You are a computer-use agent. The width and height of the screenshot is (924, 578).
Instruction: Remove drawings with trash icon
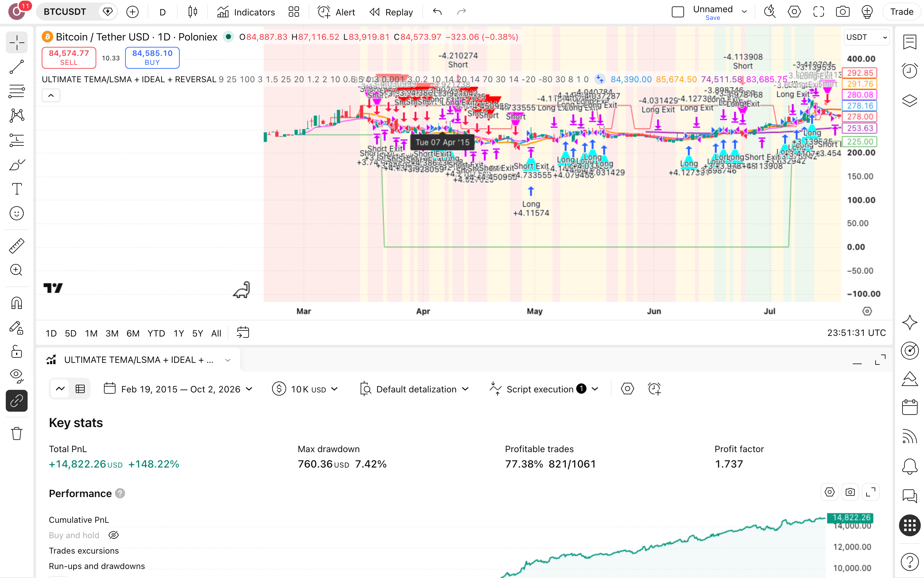tap(17, 433)
